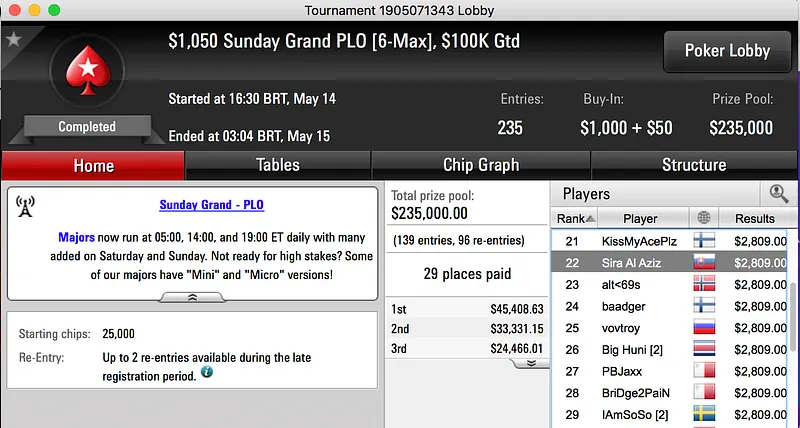Click the Sweden flag beside IAmSoSo
Image resolution: width=800 pixels, height=428 pixels.
tap(704, 414)
